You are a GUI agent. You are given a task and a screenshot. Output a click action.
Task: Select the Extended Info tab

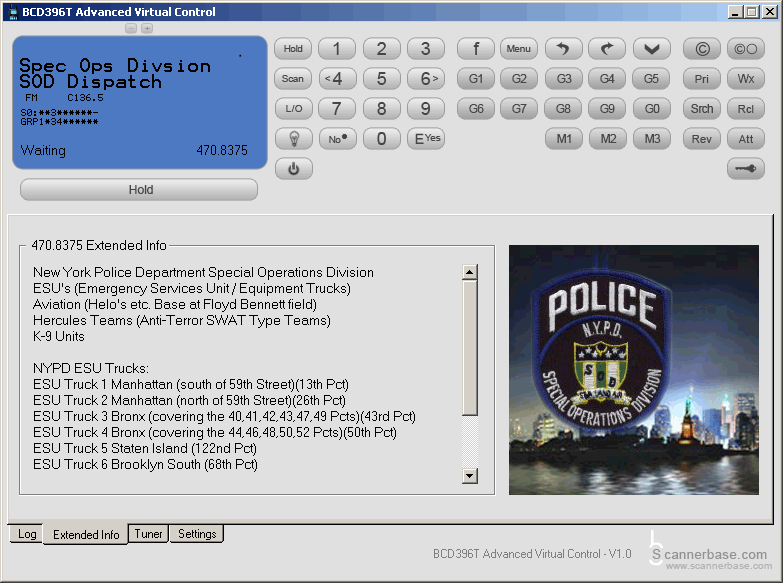pyautogui.click(x=86, y=535)
